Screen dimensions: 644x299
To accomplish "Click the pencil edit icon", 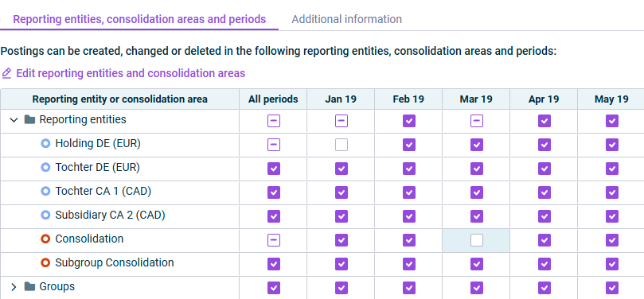I will 6,73.
